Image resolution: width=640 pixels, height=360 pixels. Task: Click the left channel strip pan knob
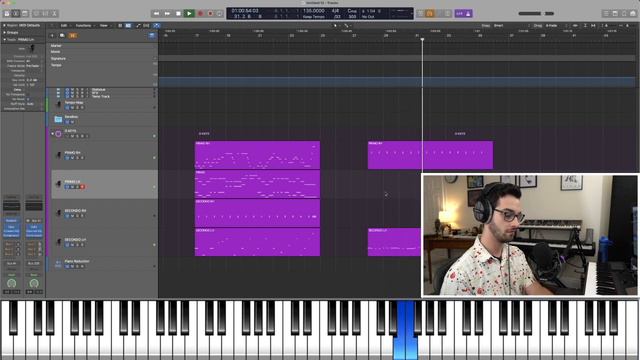tap(11, 283)
